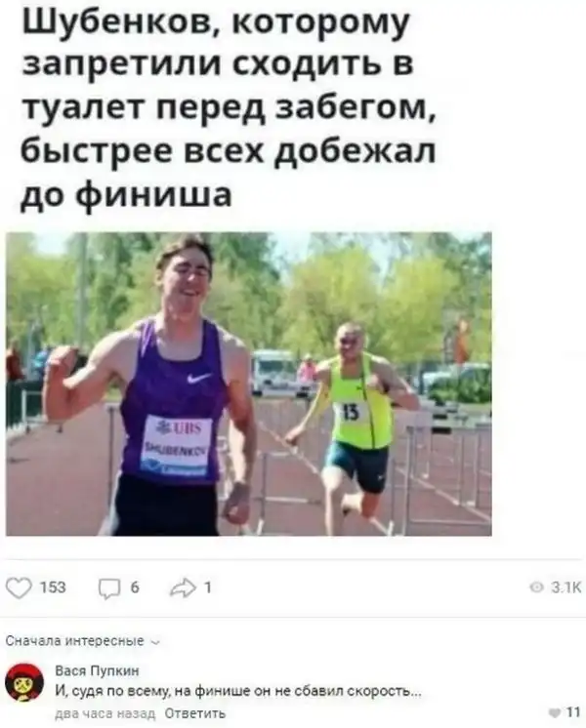This screenshot has height=728, width=586.
Task: Open Вася Пупкин's avatar
Action: pyautogui.click(x=24, y=682)
